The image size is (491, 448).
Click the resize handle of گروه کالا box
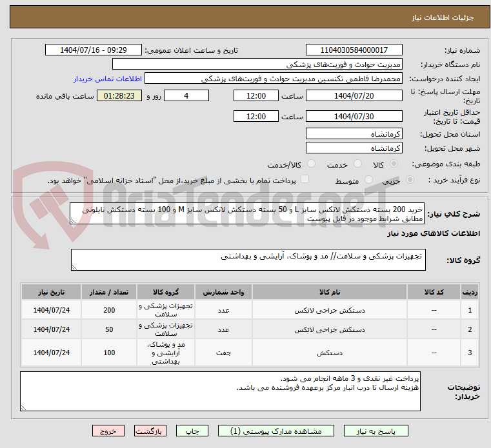pyautogui.click(x=75, y=267)
